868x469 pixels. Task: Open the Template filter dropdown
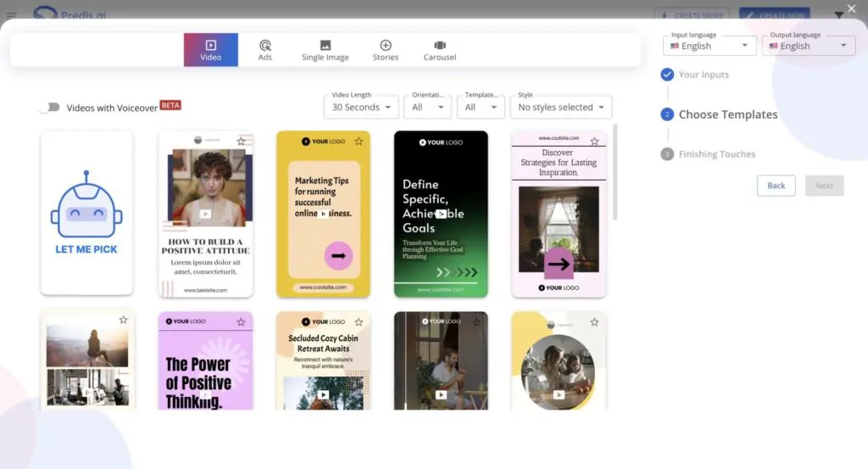point(481,107)
